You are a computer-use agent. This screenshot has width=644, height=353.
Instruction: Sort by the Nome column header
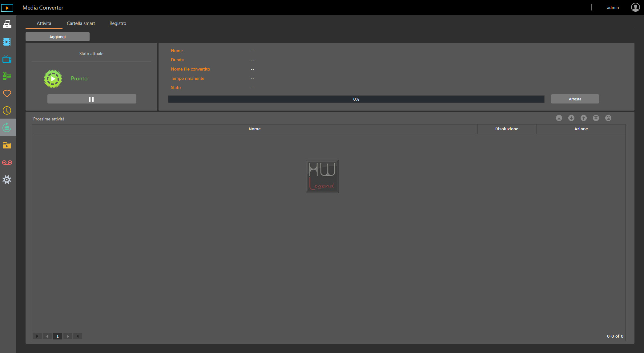coord(255,129)
